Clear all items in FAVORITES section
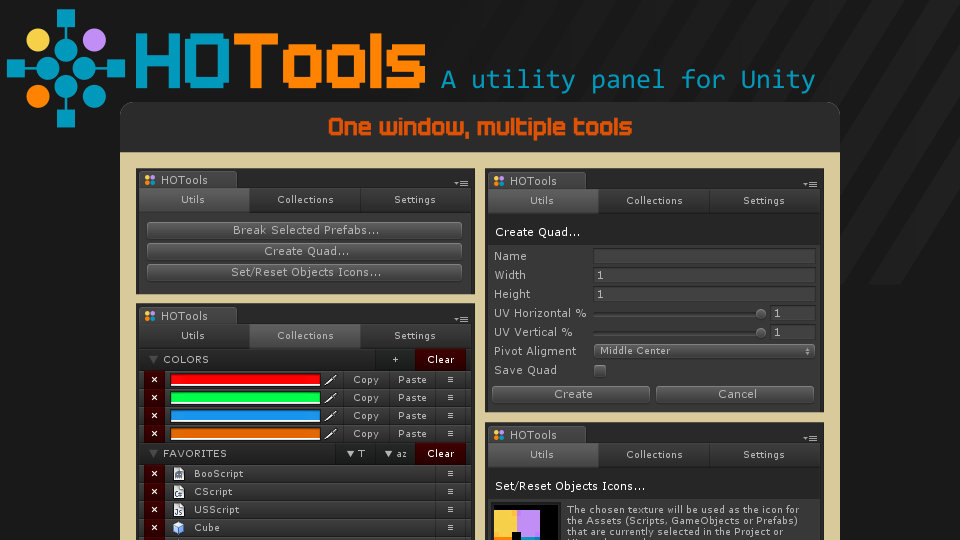960x540 pixels. 440,454
